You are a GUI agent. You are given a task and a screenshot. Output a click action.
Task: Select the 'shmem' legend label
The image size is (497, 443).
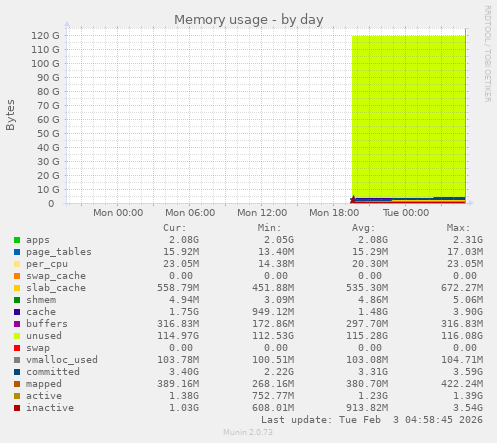(x=41, y=300)
